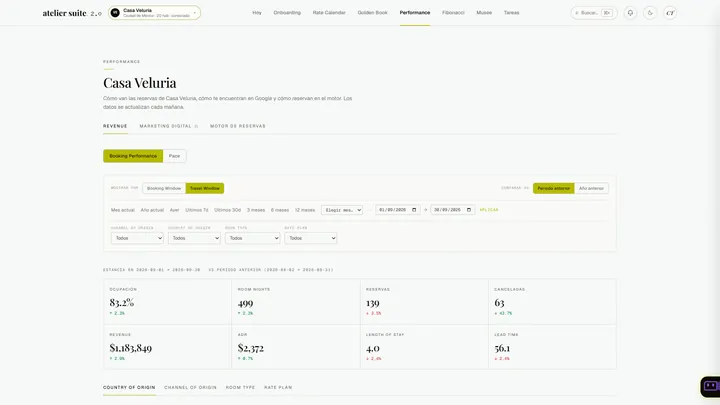Select the Channel of Origin breakdown tab

click(x=190, y=388)
